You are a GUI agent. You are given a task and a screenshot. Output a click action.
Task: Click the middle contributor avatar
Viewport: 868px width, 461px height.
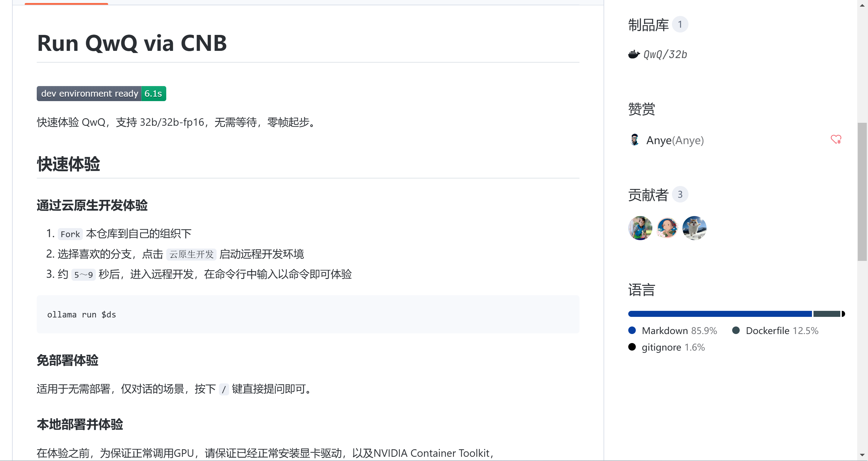click(x=667, y=228)
